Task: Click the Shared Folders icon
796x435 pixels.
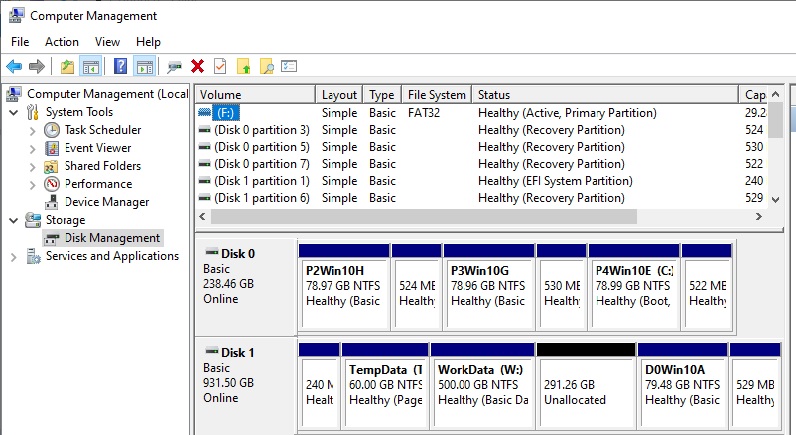Action: pyautogui.click(x=51, y=166)
